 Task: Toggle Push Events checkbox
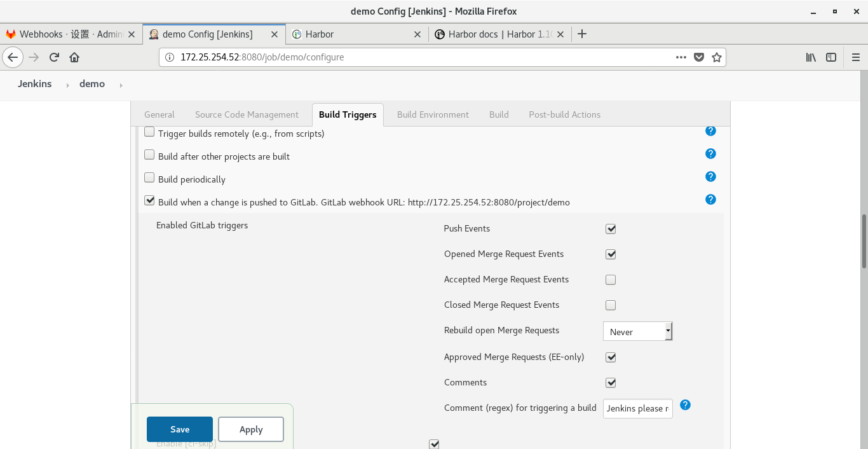(x=611, y=229)
